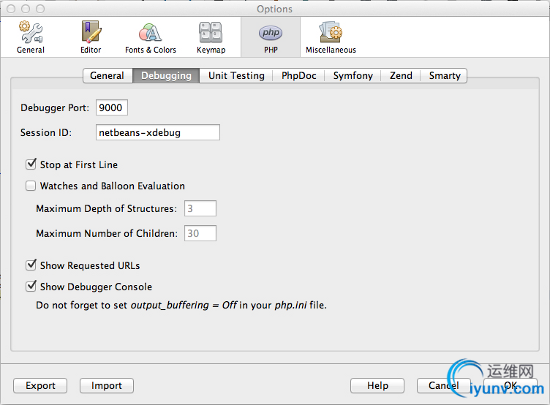550x405 pixels.
Task: Open Help for the options dialog
Action: 377,386
